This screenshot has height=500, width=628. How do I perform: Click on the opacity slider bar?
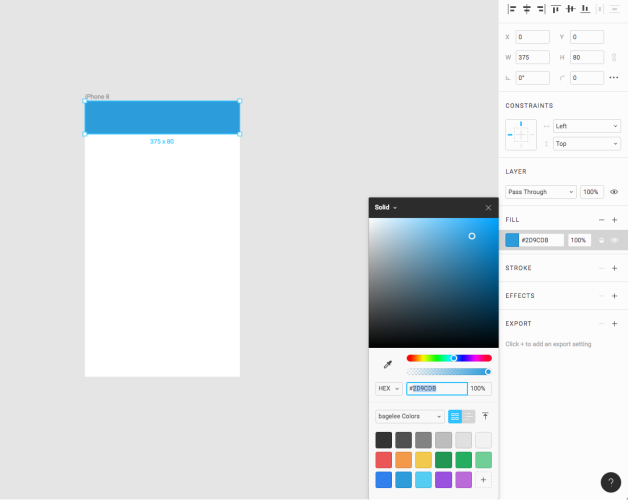(x=449, y=372)
